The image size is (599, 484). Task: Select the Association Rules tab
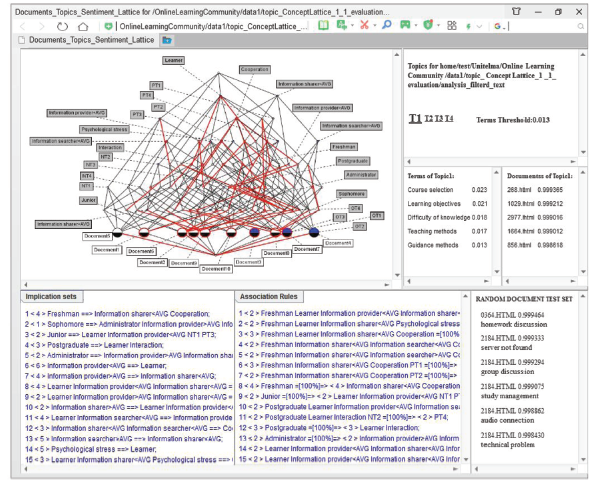click(269, 296)
